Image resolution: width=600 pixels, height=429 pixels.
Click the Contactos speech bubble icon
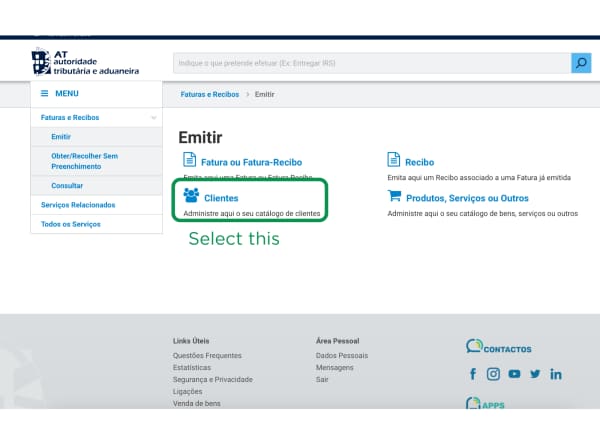point(474,346)
